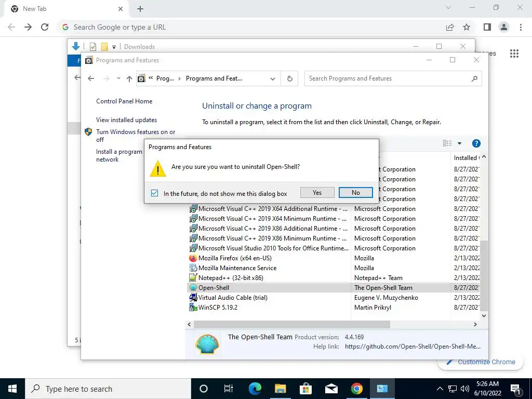
Task: Open a new Chrome tab
Action: [140, 9]
